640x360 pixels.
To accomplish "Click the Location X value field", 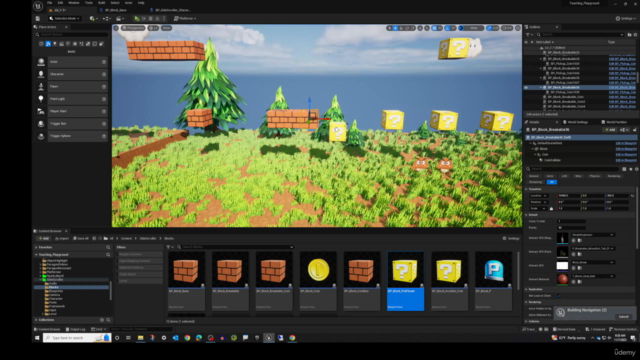I will coord(569,196).
